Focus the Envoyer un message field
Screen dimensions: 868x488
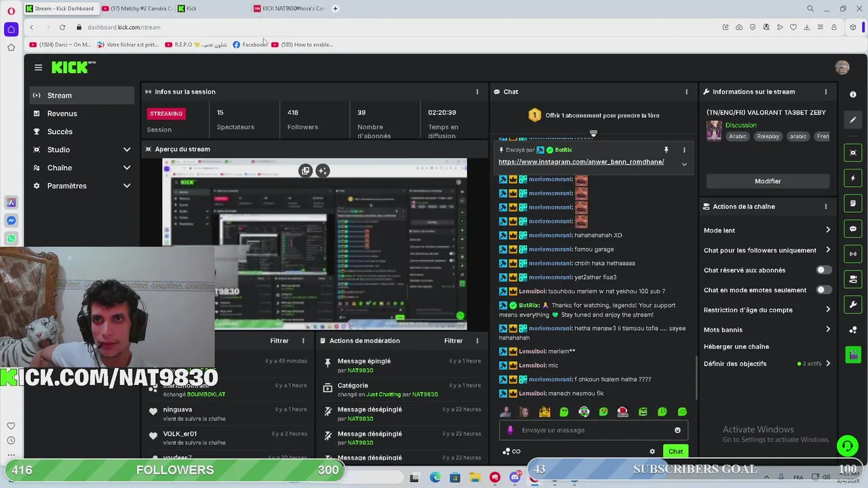coord(594,430)
